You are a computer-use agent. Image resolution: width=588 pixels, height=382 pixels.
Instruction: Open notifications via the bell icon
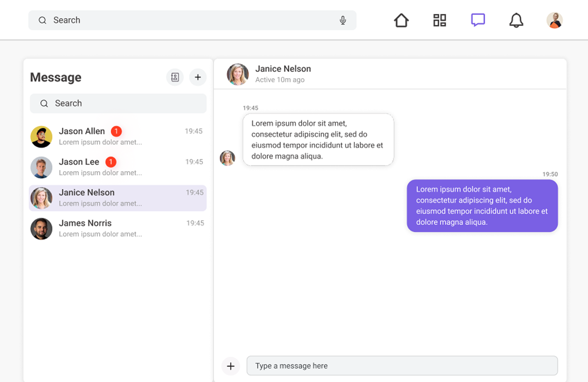click(516, 20)
